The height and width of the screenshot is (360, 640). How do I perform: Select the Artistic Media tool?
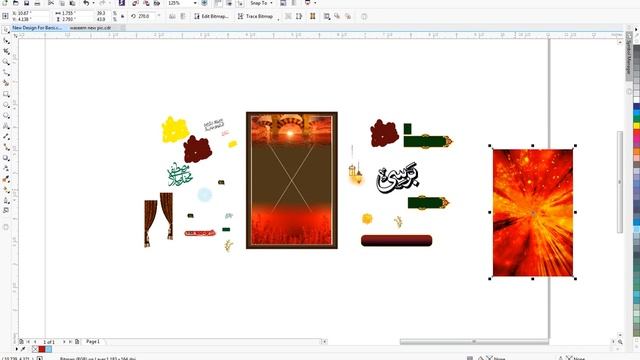click(6, 83)
